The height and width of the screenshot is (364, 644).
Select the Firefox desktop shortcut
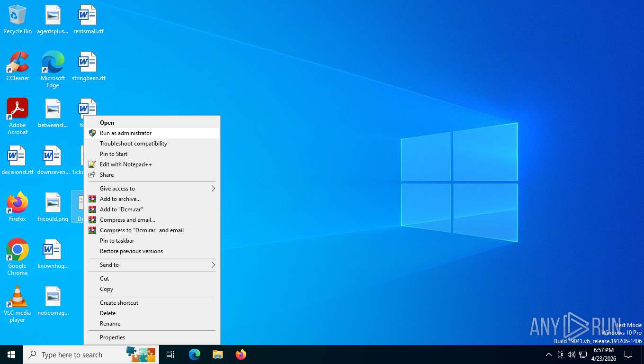click(18, 207)
